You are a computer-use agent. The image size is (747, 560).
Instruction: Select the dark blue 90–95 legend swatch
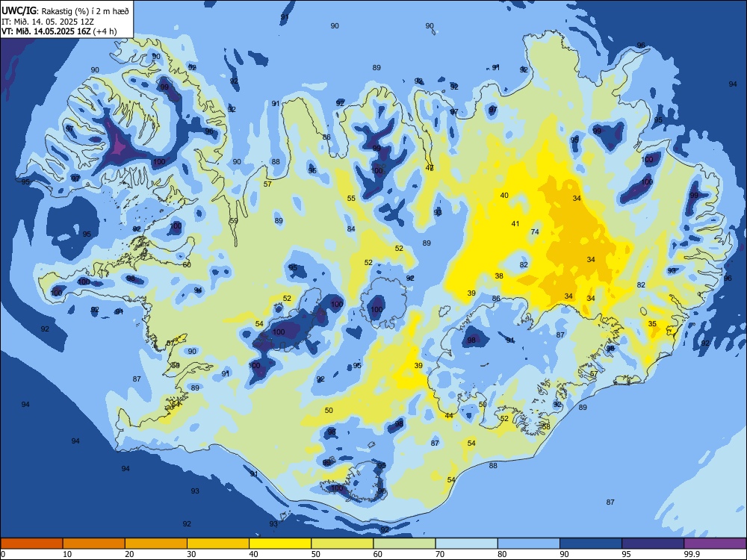[591, 544]
